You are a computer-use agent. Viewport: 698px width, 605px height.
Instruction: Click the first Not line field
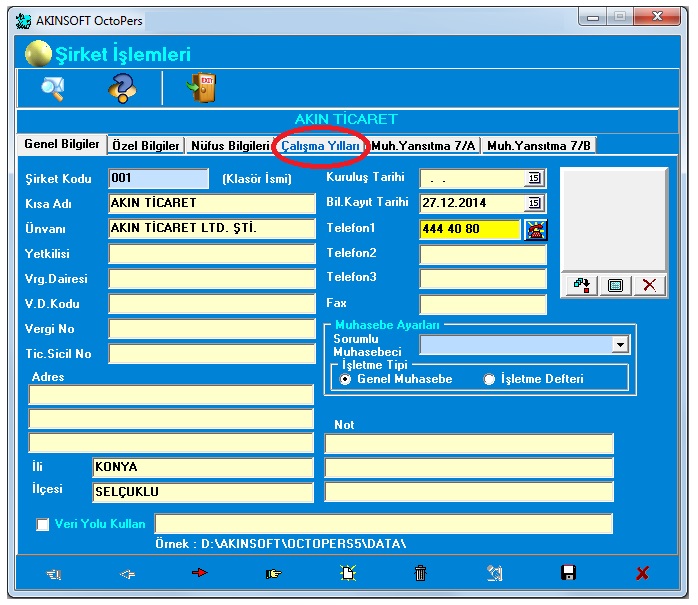click(469, 444)
